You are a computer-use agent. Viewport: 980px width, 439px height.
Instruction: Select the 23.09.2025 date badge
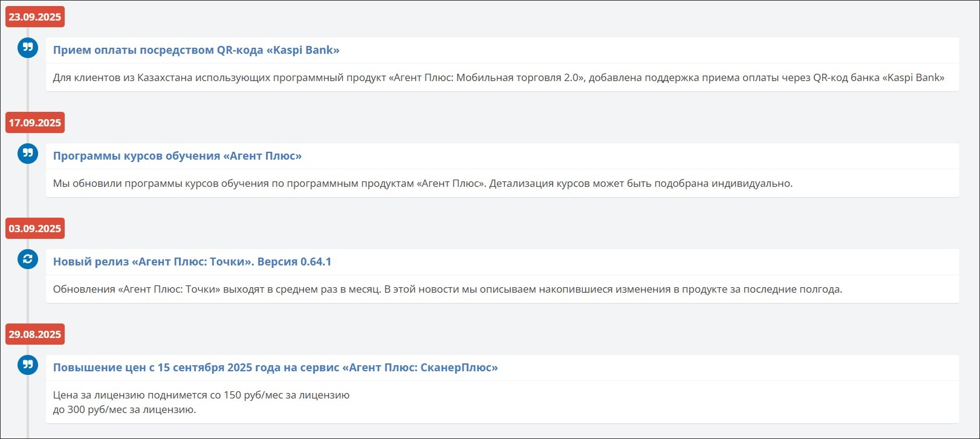click(x=35, y=17)
